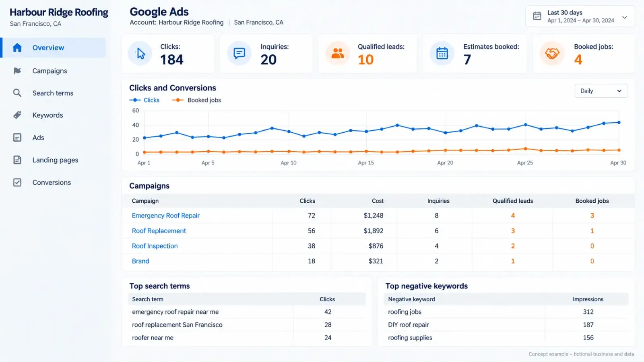644x362 pixels.
Task: Click the Booked jobs handshake icon
Action: pos(552,53)
